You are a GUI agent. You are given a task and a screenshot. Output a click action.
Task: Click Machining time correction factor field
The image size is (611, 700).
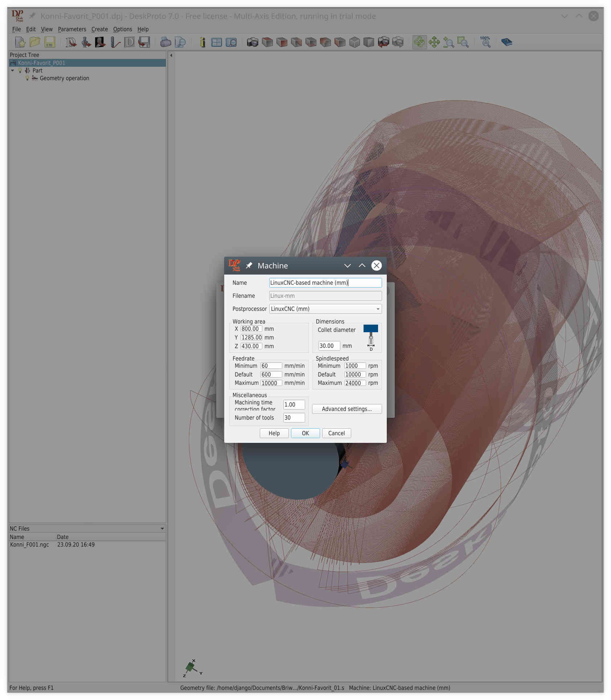pos(294,404)
